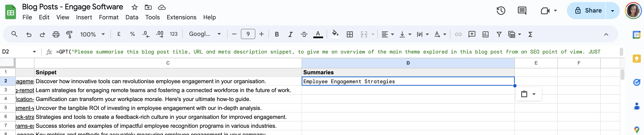The width and height of the screenshot is (644, 135).
Task: Open the Data menu
Action: click(x=132, y=17)
